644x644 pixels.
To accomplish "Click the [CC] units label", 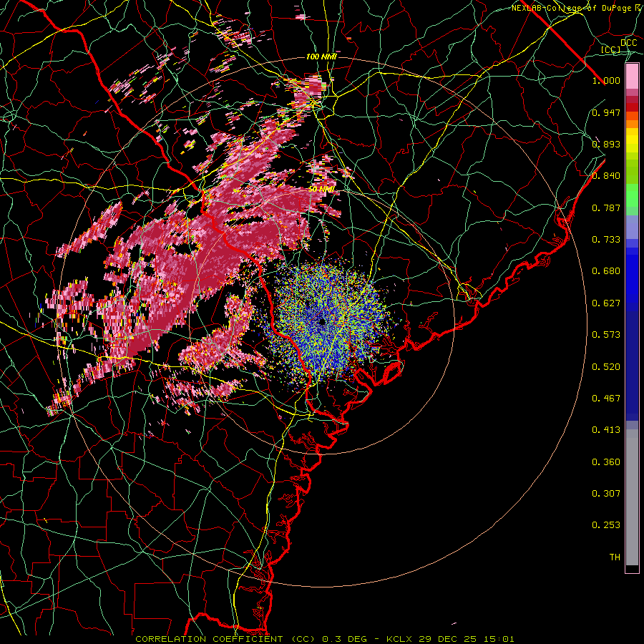I will (x=611, y=50).
